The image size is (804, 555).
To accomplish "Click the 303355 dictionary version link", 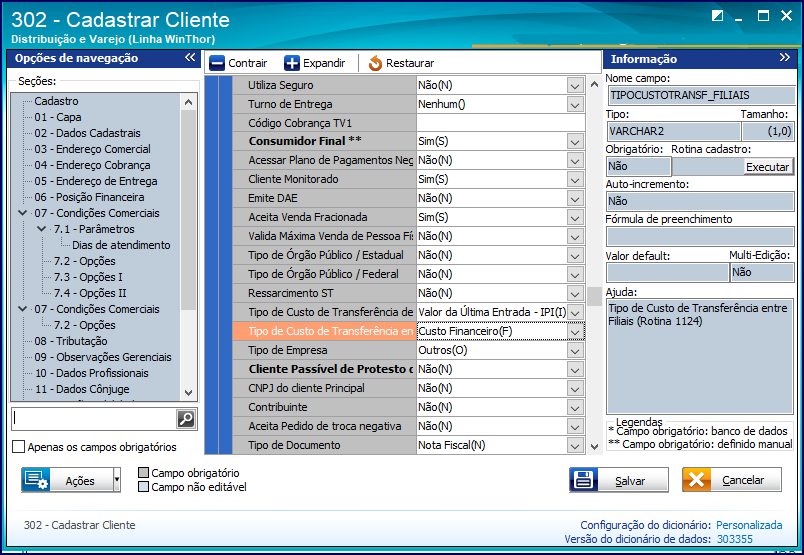I will pyautogui.click(x=734, y=539).
